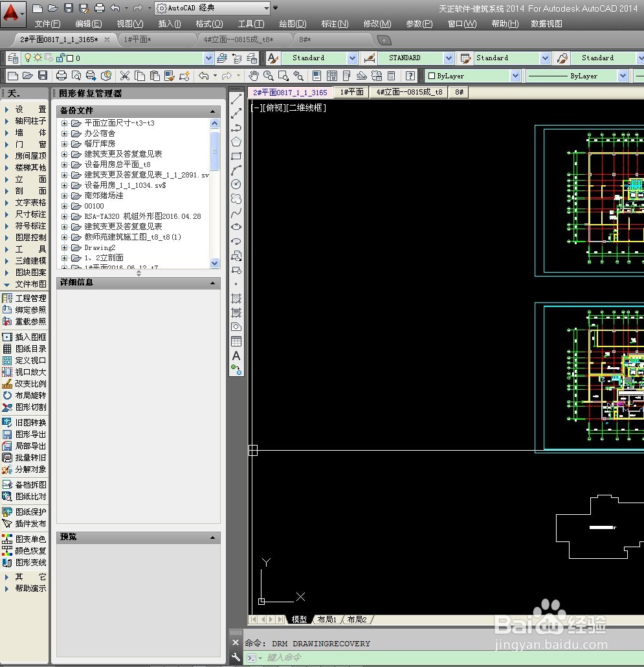Expand the 轴网柱子 menu category

(25, 121)
